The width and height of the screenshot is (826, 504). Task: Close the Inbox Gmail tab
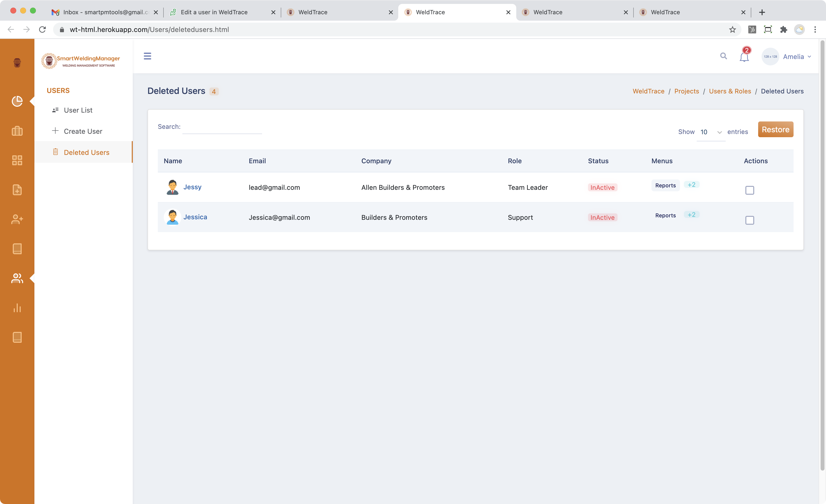pos(156,12)
